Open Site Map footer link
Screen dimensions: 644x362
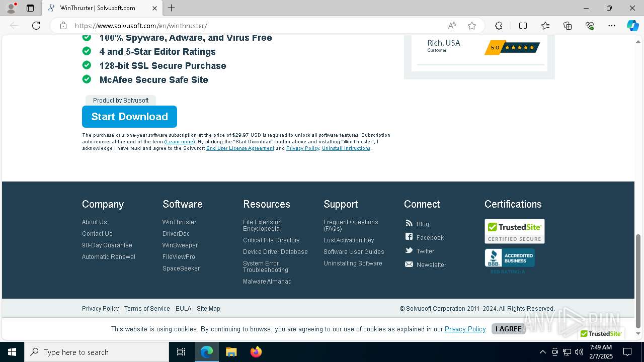click(x=208, y=309)
